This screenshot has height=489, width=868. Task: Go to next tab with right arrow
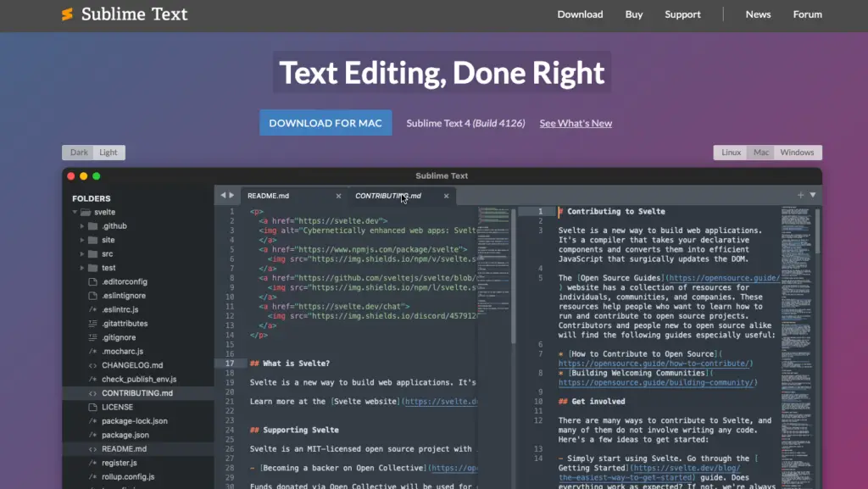pos(231,195)
